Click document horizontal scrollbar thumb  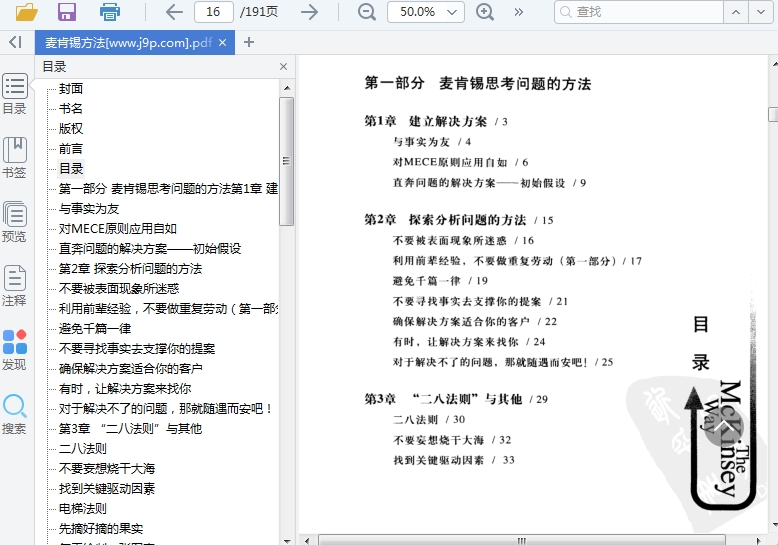pyautogui.click(x=521, y=540)
